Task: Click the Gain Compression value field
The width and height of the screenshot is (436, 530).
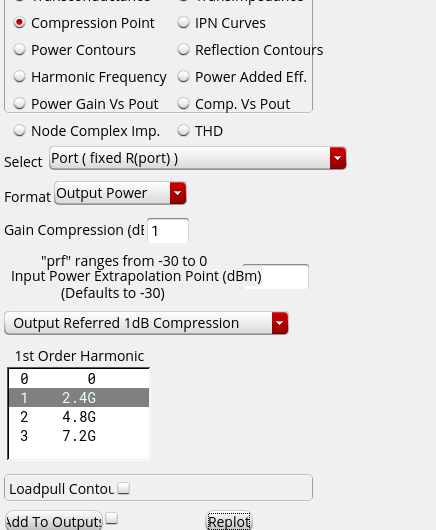Action: (x=168, y=231)
